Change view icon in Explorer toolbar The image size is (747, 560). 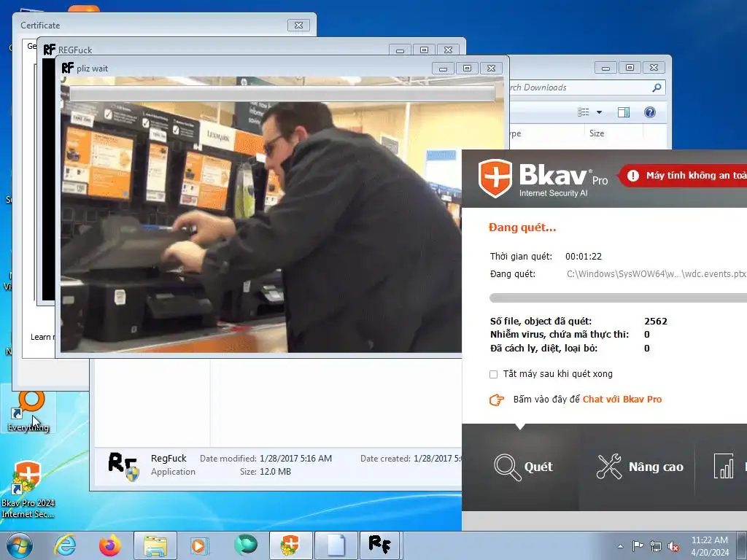click(x=584, y=112)
